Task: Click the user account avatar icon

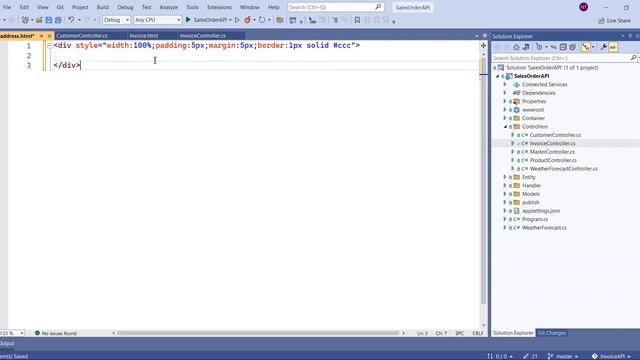Action: click(x=584, y=7)
